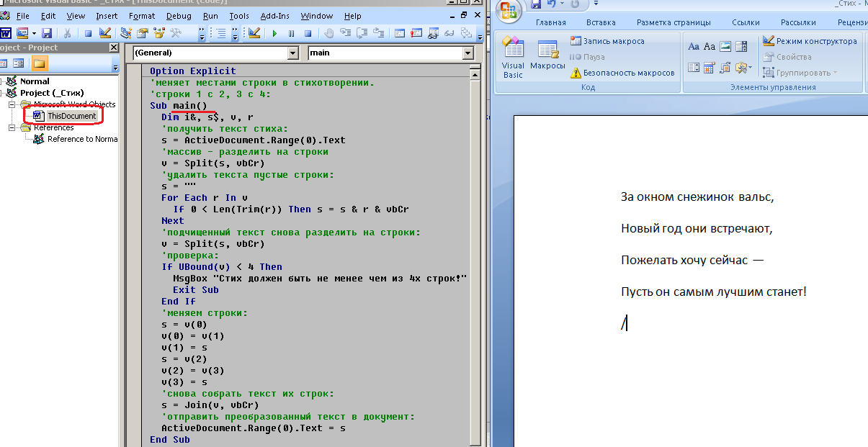Open the Tools menu
The height and width of the screenshot is (447, 868).
tap(239, 16)
